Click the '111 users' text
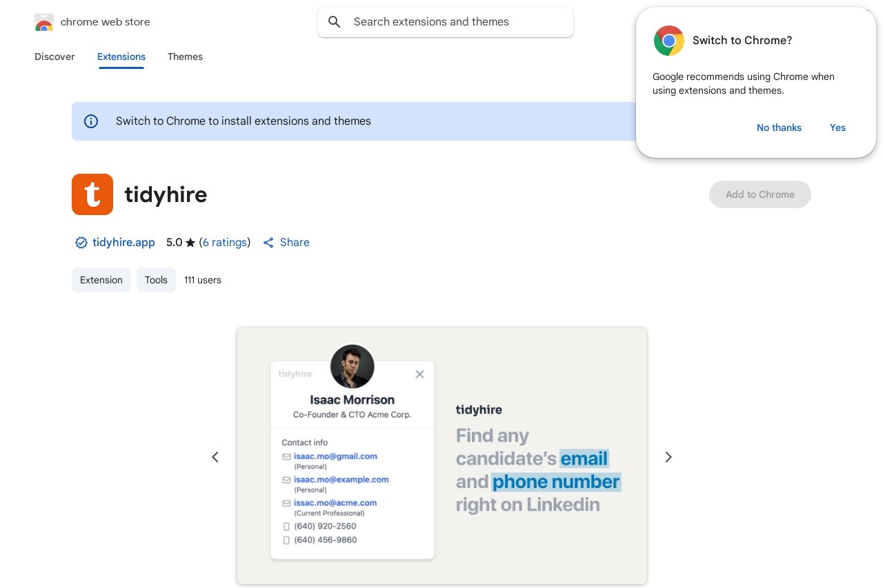 tap(203, 280)
